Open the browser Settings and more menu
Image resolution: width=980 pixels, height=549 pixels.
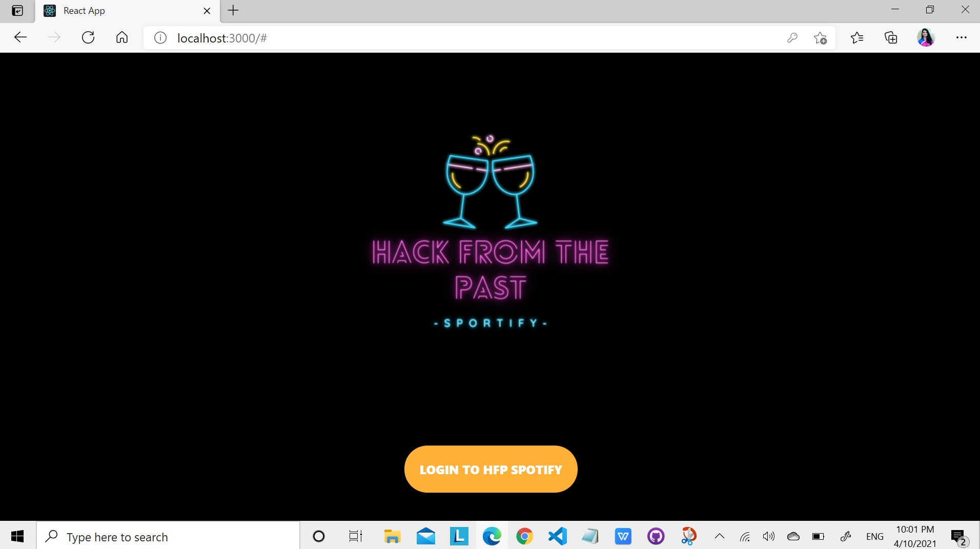click(x=961, y=37)
